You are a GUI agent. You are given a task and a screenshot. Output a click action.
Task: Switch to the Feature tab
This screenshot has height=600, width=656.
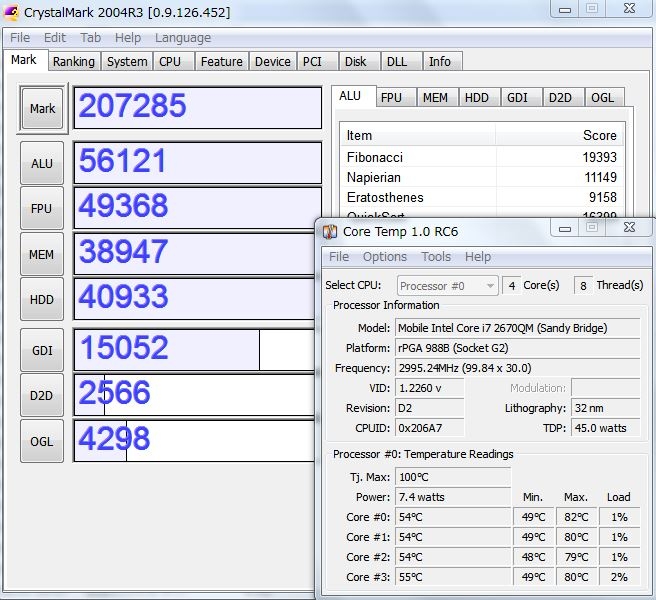[222, 62]
